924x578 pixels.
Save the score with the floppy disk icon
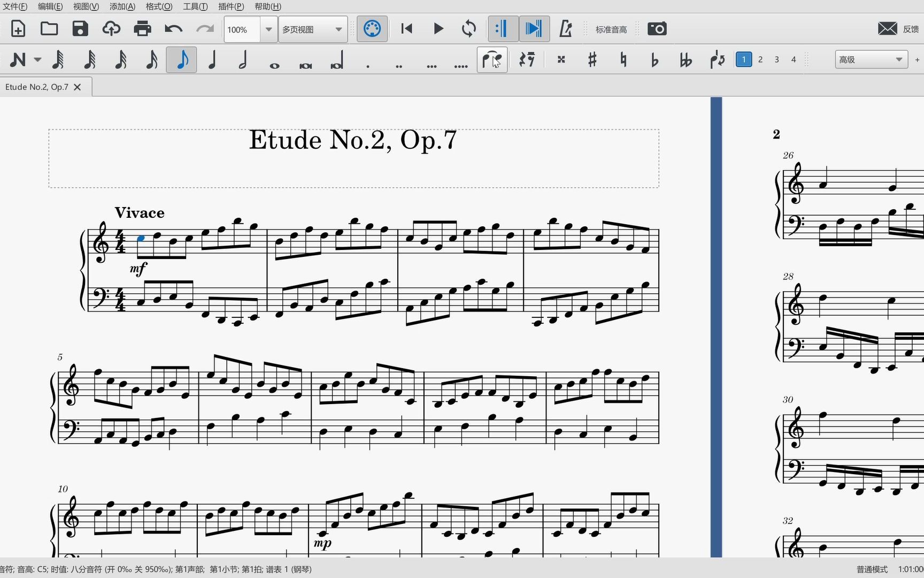[x=80, y=29]
